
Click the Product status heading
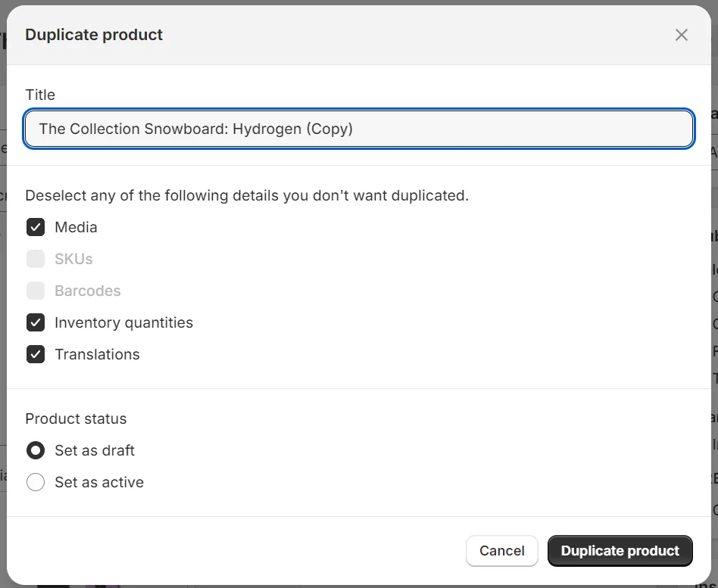point(76,418)
